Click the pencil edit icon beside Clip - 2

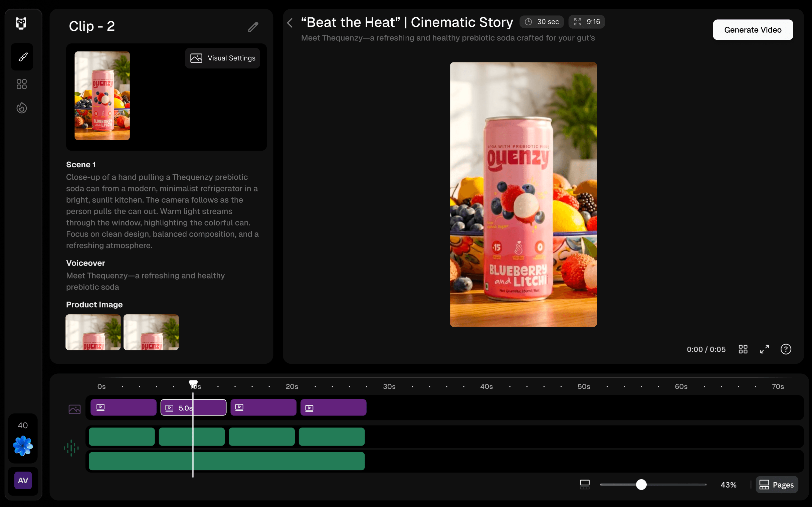coord(253,27)
